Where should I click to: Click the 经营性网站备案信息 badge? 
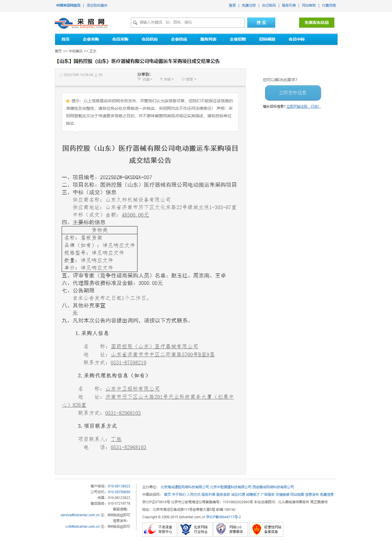click(266, 529)
